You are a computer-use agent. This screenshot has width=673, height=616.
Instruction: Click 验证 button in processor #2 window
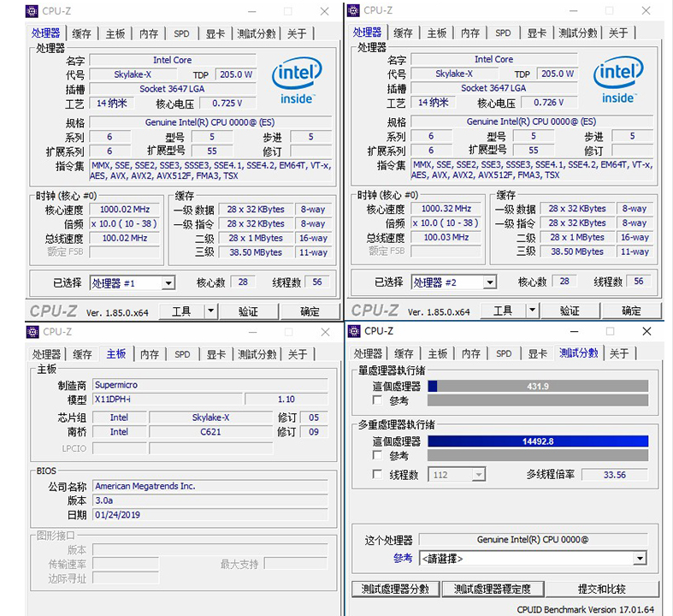click(570, 311)
